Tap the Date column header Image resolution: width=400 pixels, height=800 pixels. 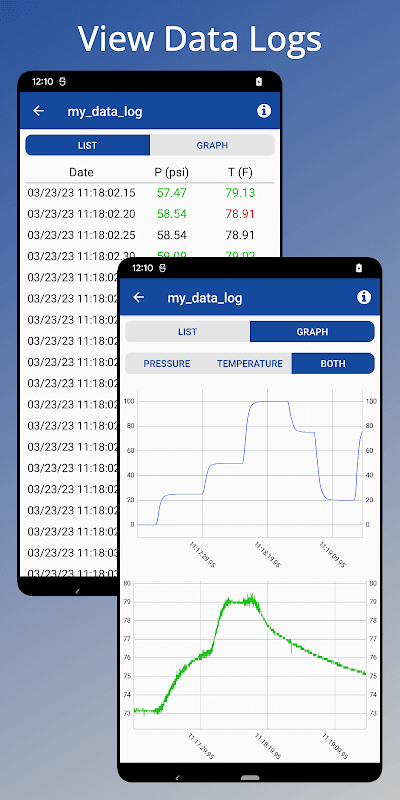tap(82, 172)
